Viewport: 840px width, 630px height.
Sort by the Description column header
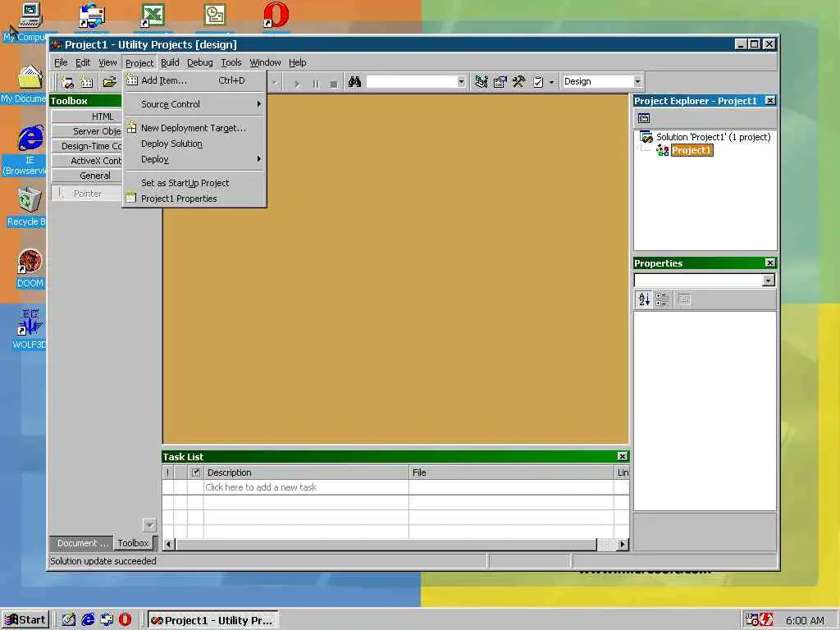(306, 472)
